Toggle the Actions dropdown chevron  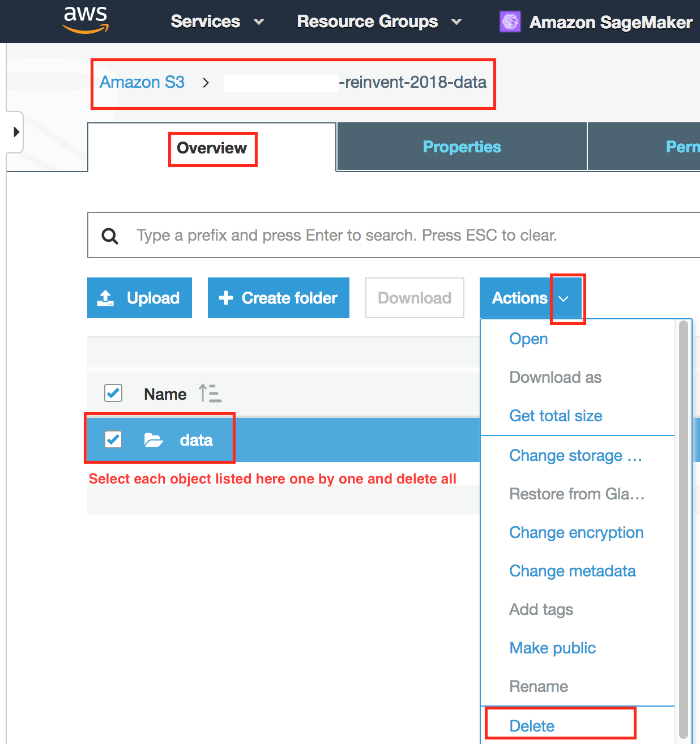(x=564, y=298)
